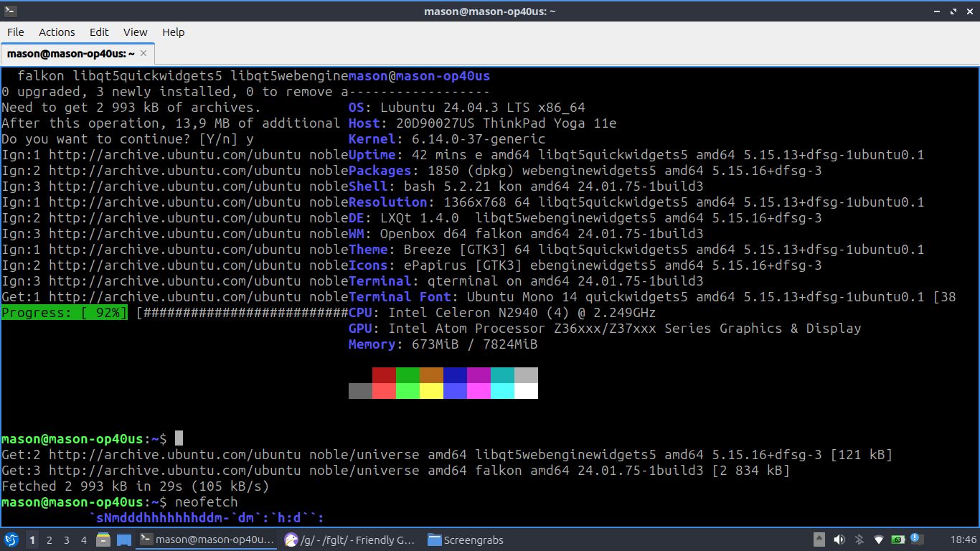This screenshot has width=980, height=551.
Task: Click the "Icons: ePapirus [GTK3]" text
Action: [435, 265]
